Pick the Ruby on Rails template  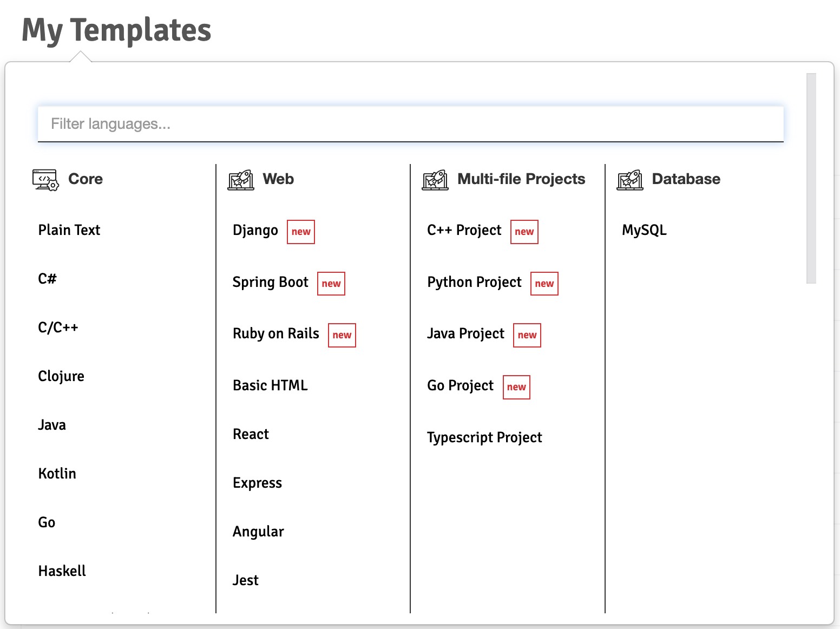(275, 334)
